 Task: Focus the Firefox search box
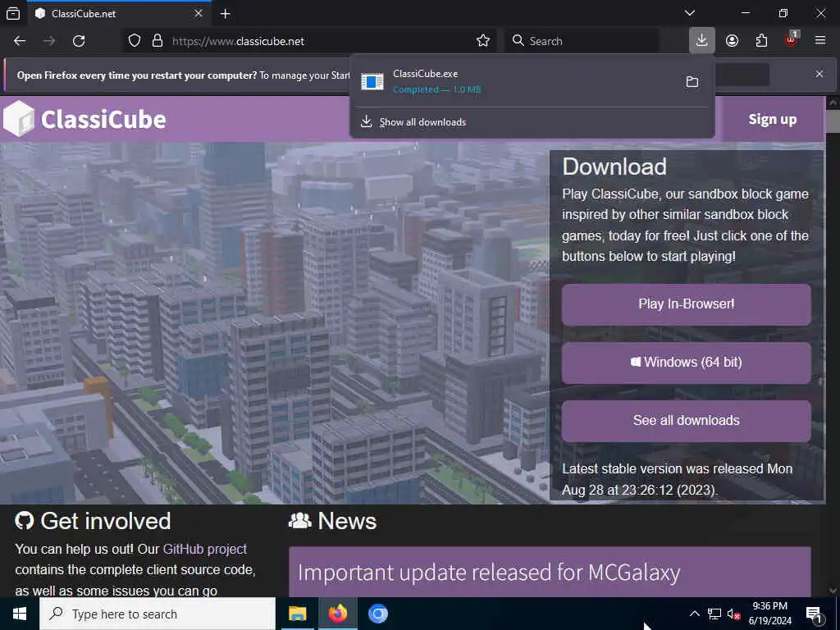(x=582, y=41)
